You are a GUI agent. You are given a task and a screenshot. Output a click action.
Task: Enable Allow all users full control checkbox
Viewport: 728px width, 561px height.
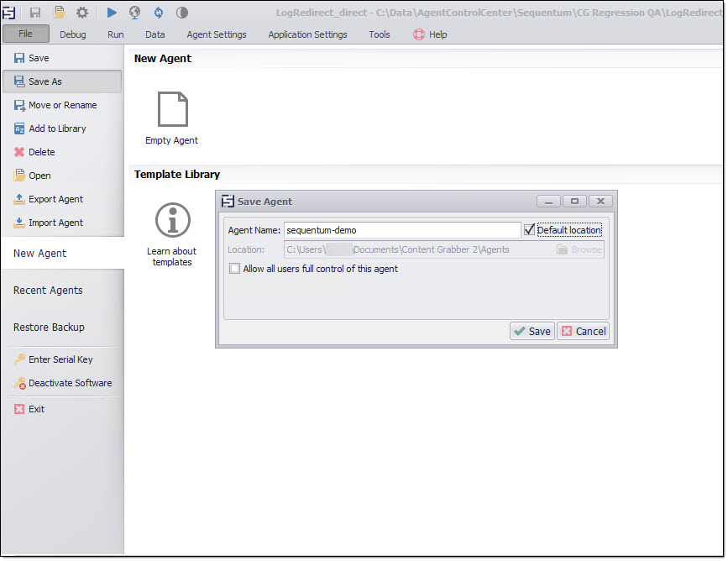tap(235, 269)
